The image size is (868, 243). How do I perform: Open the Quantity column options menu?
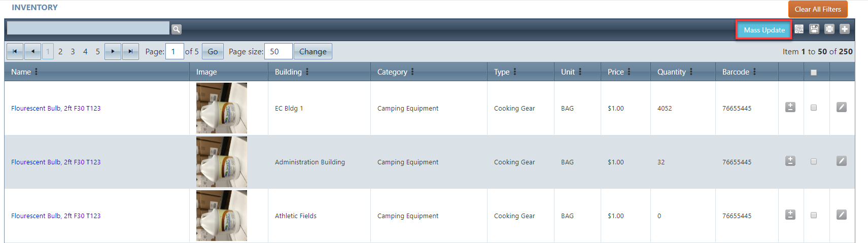pos(691,72)
